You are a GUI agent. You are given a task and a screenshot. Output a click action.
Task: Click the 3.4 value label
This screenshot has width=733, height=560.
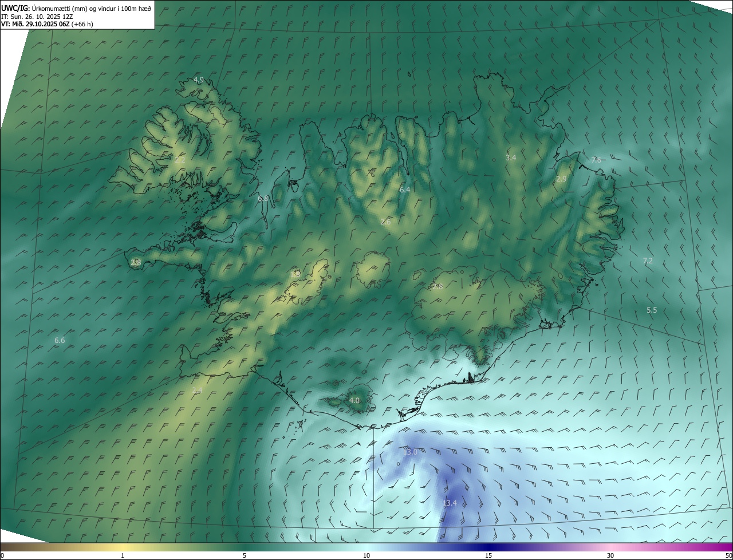point(511,157)
